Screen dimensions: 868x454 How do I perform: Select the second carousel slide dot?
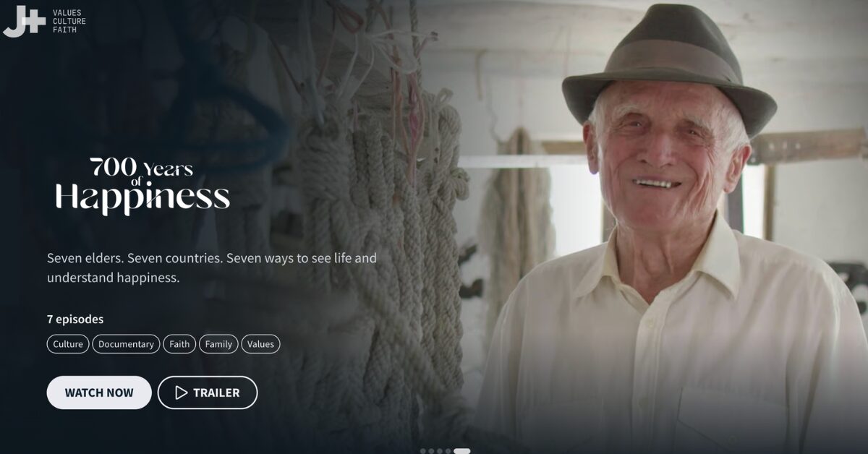pos(432,451)
